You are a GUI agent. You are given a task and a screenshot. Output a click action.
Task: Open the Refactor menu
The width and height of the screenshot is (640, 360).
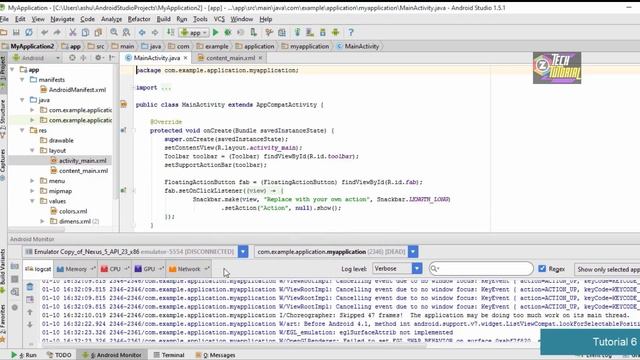[139, 19]
